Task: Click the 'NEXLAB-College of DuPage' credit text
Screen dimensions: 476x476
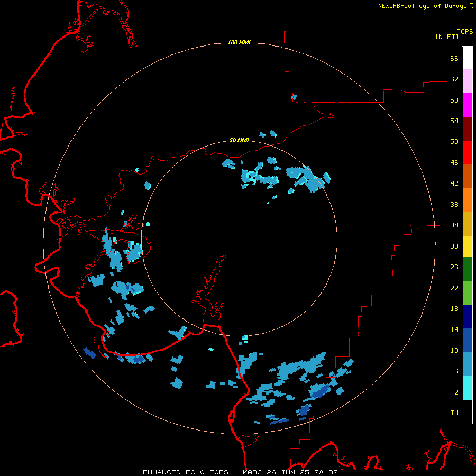Action: [x=423, y=6]
